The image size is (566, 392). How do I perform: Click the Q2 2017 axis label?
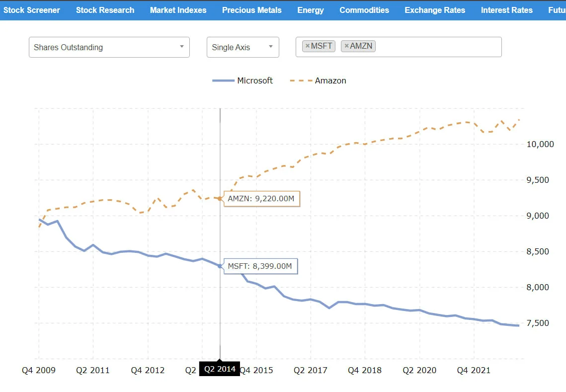point(311,370)
